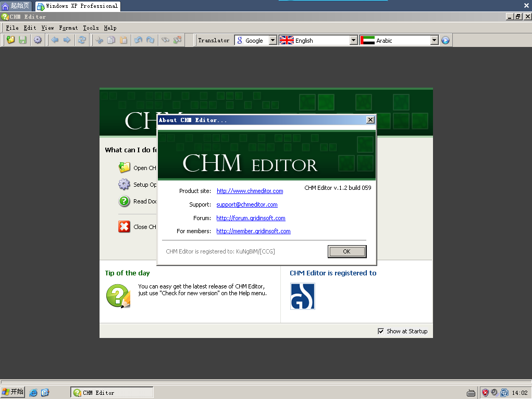Click the red shield tray icon

click(x=485, y=393)
